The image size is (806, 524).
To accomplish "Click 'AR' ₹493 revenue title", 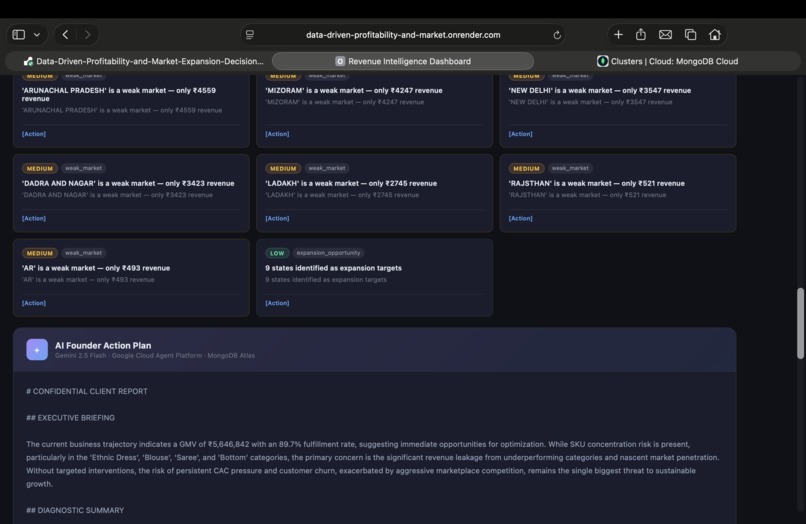I will [x=96, y=268].
